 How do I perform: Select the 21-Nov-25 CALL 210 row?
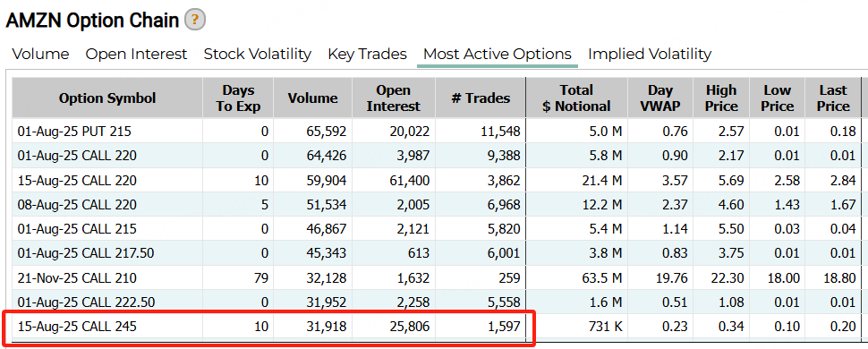436,277
